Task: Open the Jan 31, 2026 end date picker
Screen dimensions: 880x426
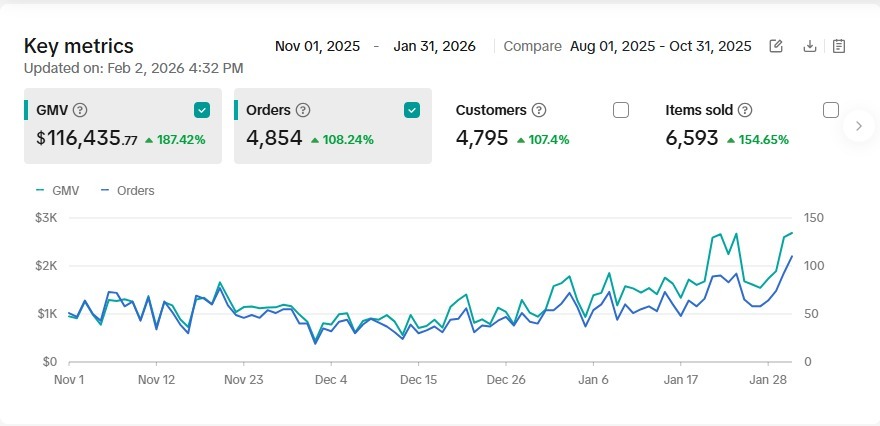Action: (x=434, y=46)
